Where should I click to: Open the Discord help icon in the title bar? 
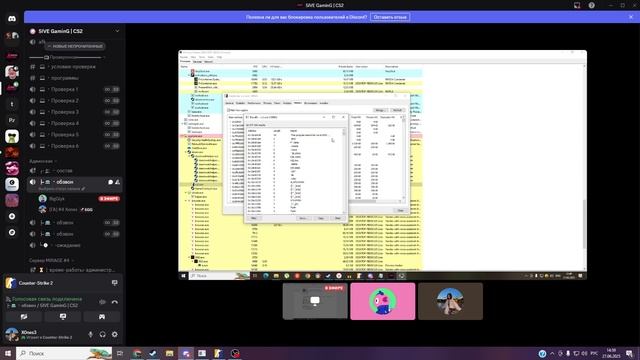tap(591, 5)
